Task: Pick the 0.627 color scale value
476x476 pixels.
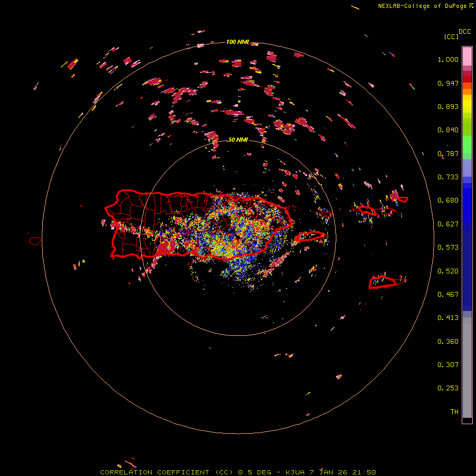Action: tap(448, 224)
